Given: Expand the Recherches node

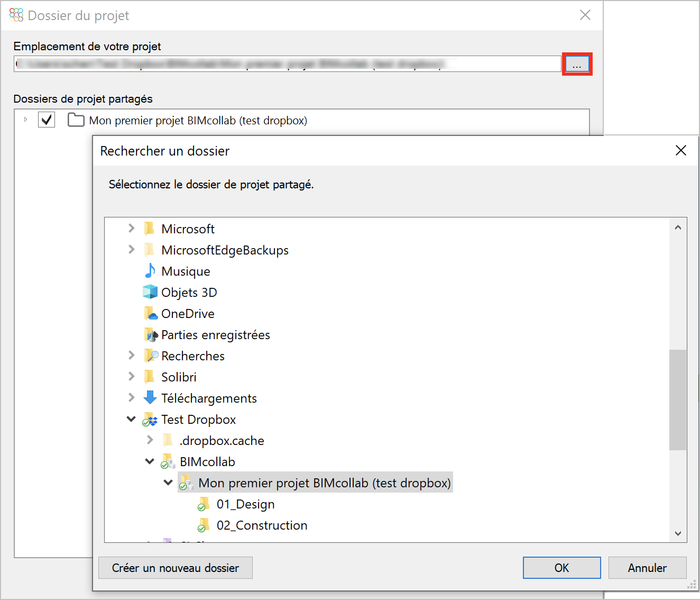Looking at the screenshot, I should 132,355.
